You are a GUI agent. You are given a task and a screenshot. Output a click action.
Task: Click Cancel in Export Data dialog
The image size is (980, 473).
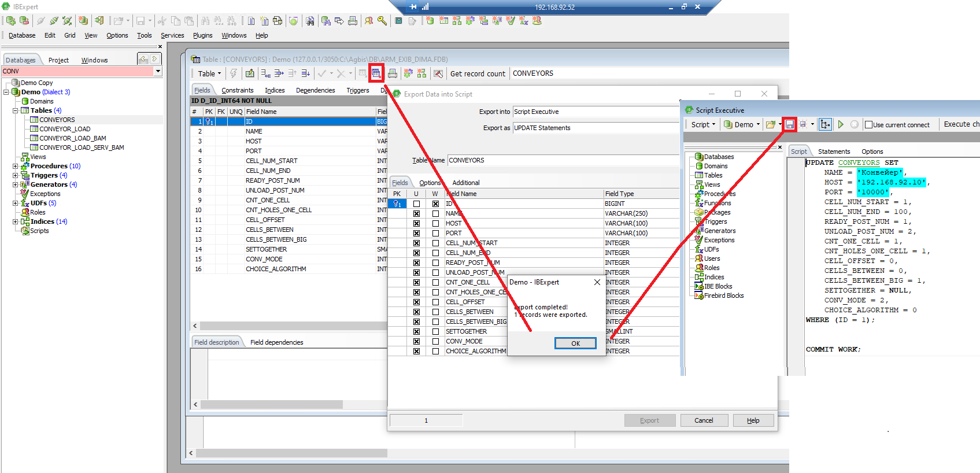pos(704,420)
